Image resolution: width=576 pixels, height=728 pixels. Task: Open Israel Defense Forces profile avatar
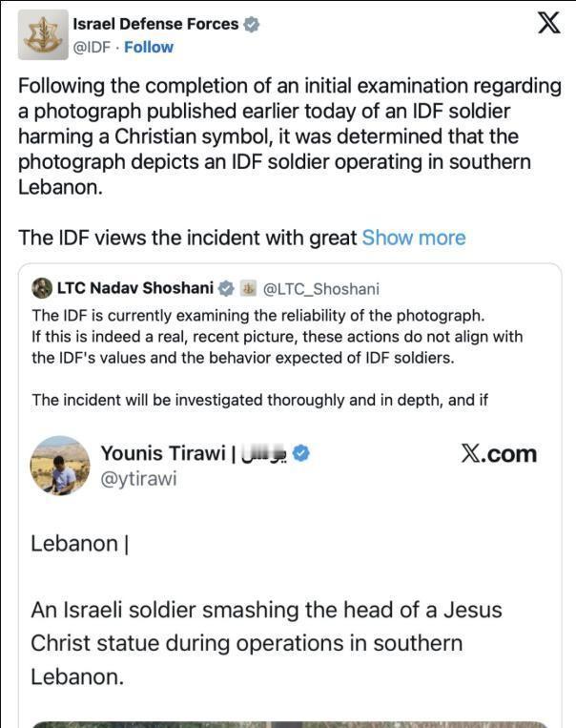(x=43, y=34)
